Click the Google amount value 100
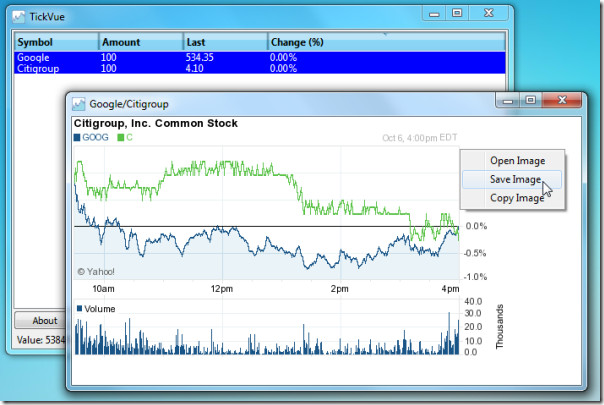Viewport: 604px width, 405px height. (x=109, y=57)
